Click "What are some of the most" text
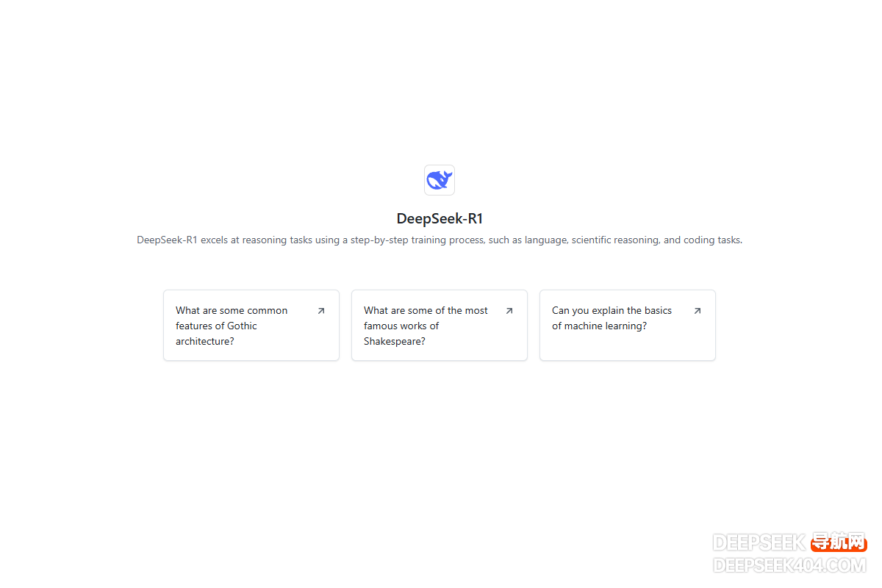 click(x=426, y=311)
